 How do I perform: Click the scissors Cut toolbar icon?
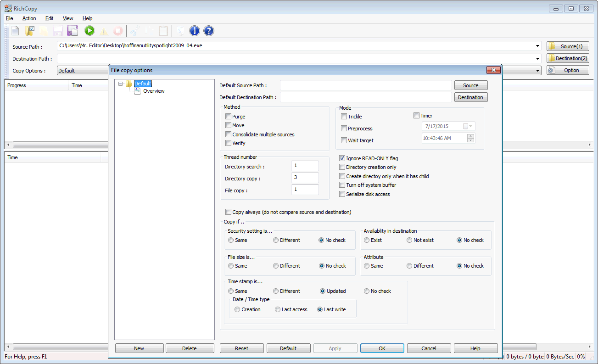click(134, 31)
